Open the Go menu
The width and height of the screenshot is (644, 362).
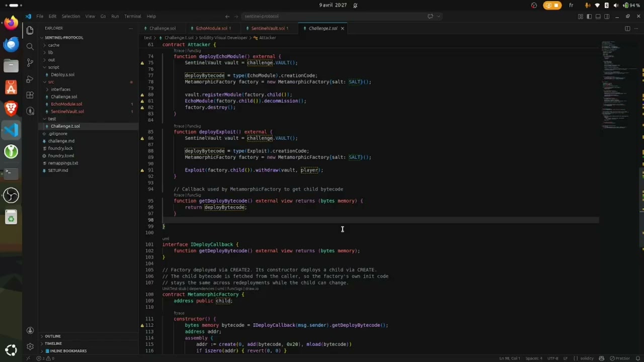tap(103, 16)
